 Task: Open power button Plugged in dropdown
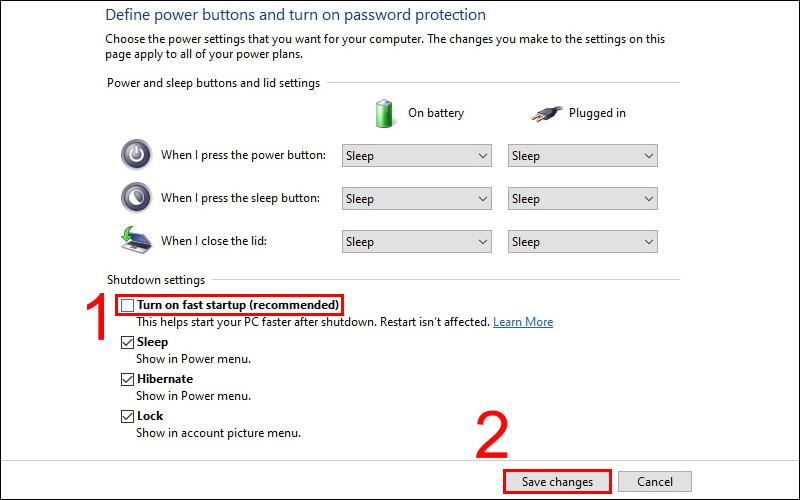582,156
